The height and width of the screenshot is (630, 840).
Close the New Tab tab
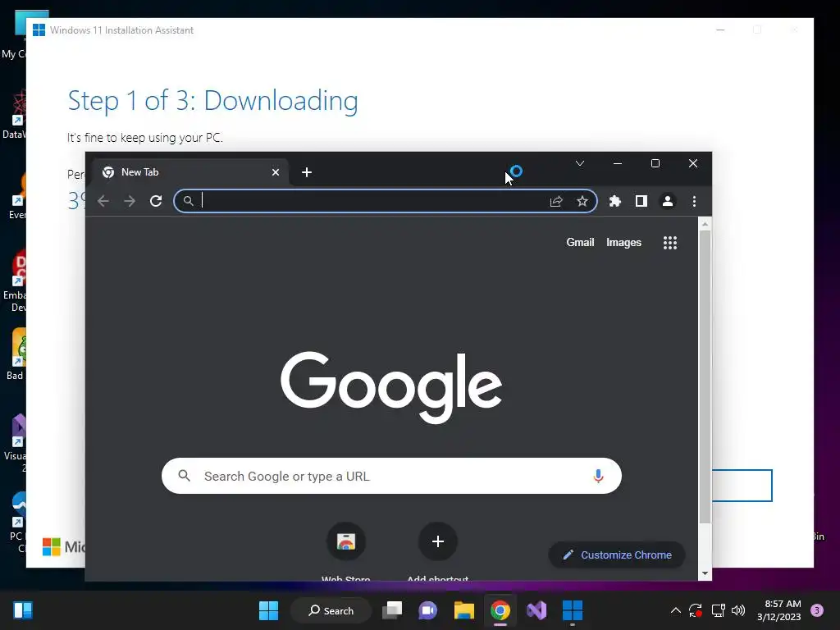coord(276,172)
